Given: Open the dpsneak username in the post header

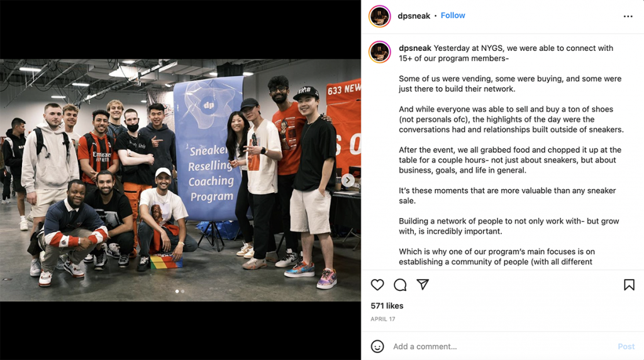Looking at the screenshot, I should click(x=414, y=16).
